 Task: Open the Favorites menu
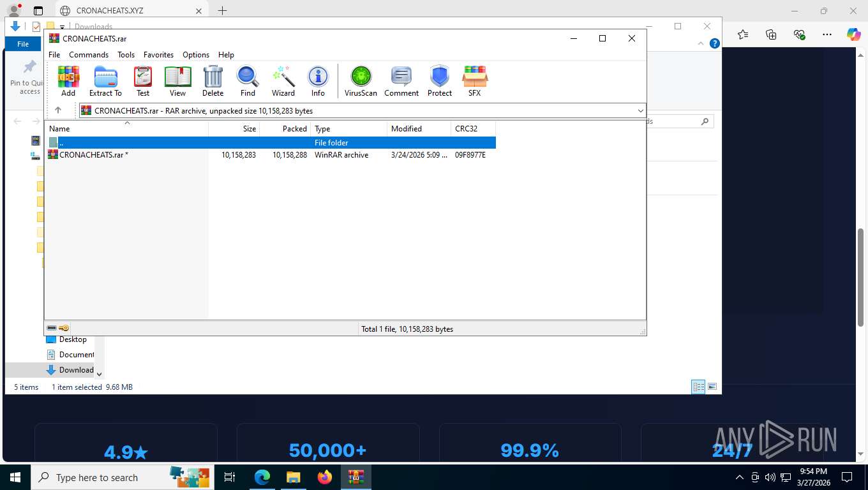pos(158,55)
